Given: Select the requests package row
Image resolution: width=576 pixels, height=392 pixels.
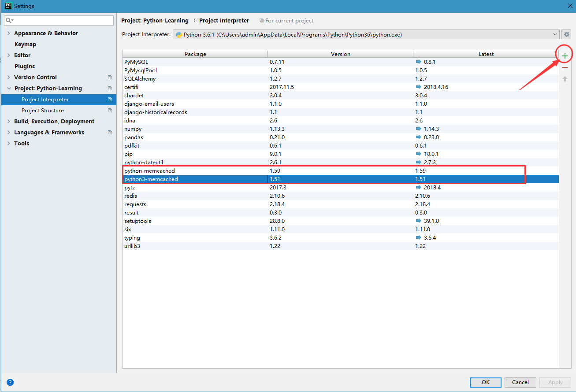Looking at the screenshot, I should [341, 204].
